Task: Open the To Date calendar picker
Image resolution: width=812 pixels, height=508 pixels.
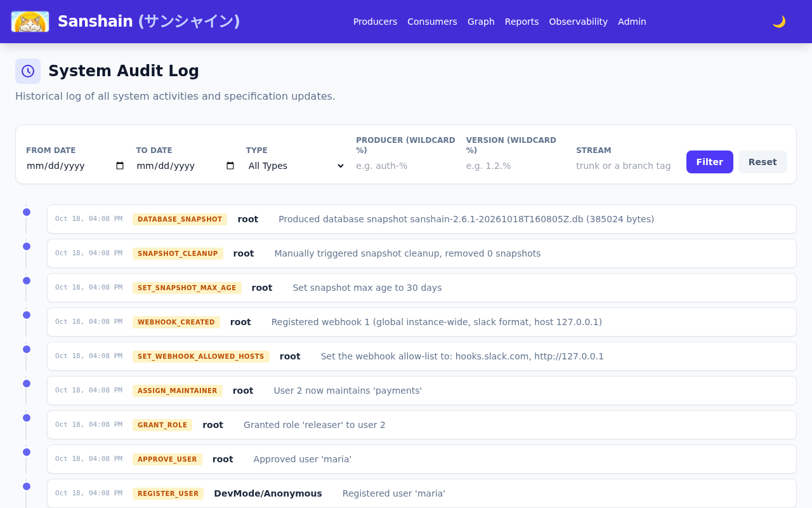Action: coord(230,166)
